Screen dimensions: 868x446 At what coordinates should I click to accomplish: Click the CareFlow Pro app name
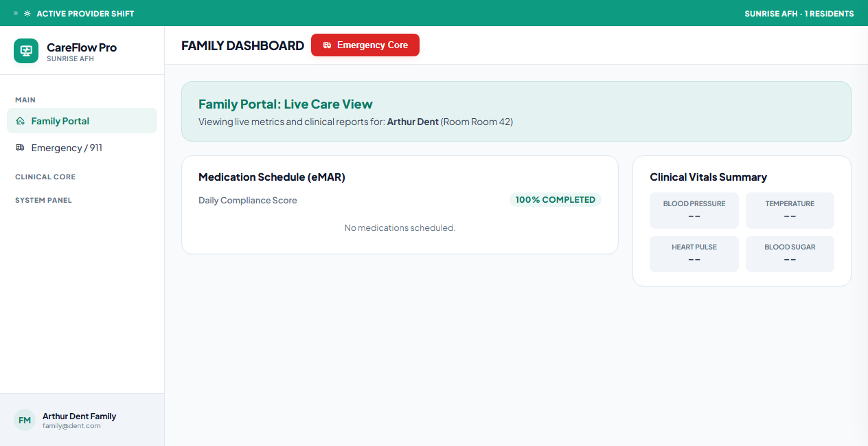[x=82, y=47]
